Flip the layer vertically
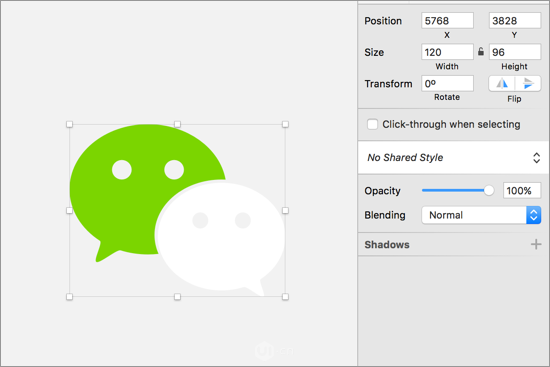 (528, 84)
